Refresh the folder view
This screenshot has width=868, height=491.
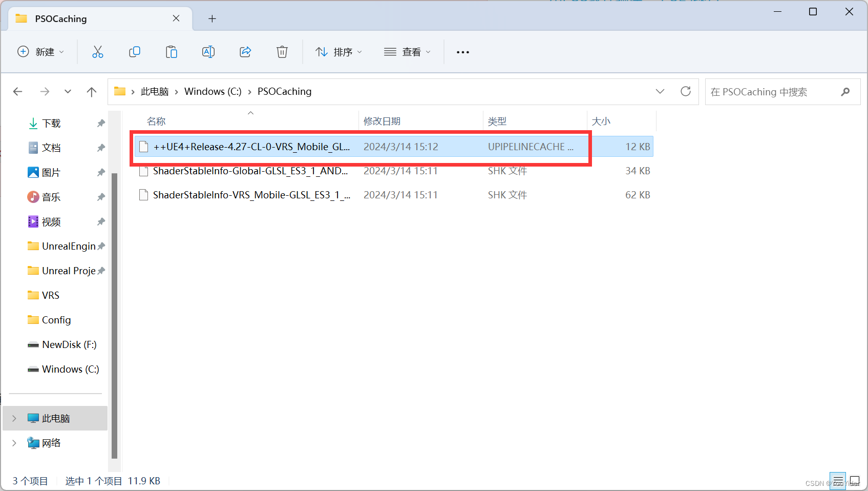pos(686,91)
